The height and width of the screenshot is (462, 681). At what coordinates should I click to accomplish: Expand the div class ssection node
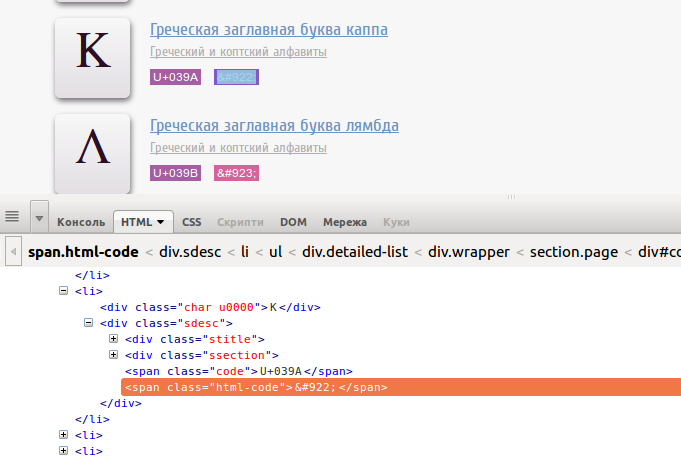pyautogui.click(x=113, y=355)
